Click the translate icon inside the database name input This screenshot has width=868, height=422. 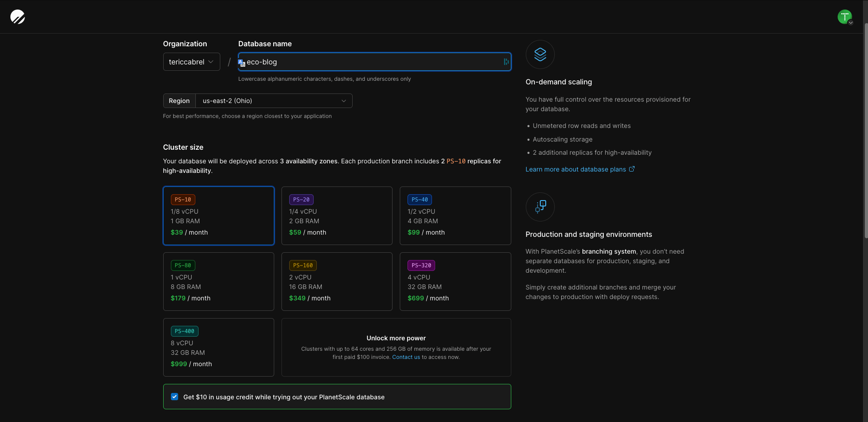[x=241, y=63]
